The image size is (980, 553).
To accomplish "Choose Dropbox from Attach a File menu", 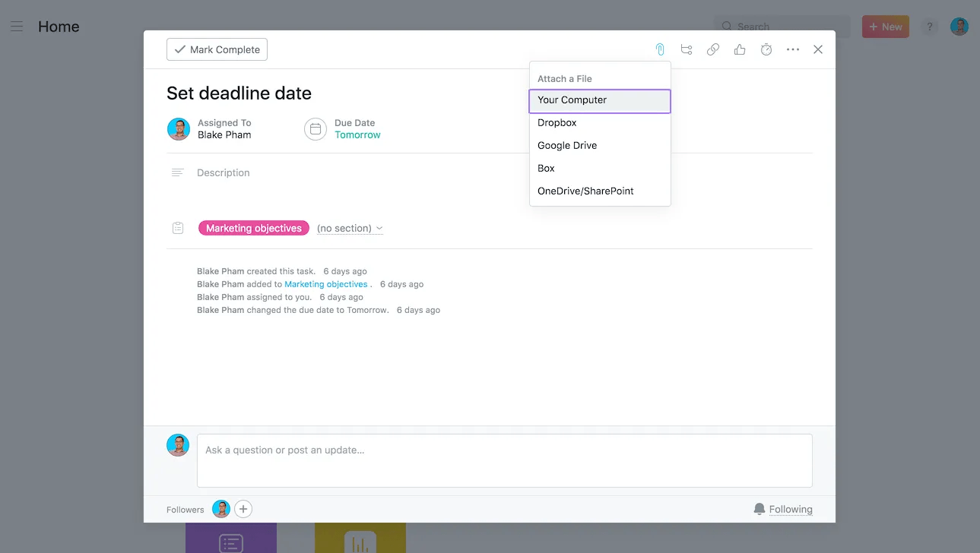I will click(x=557, y=122).
